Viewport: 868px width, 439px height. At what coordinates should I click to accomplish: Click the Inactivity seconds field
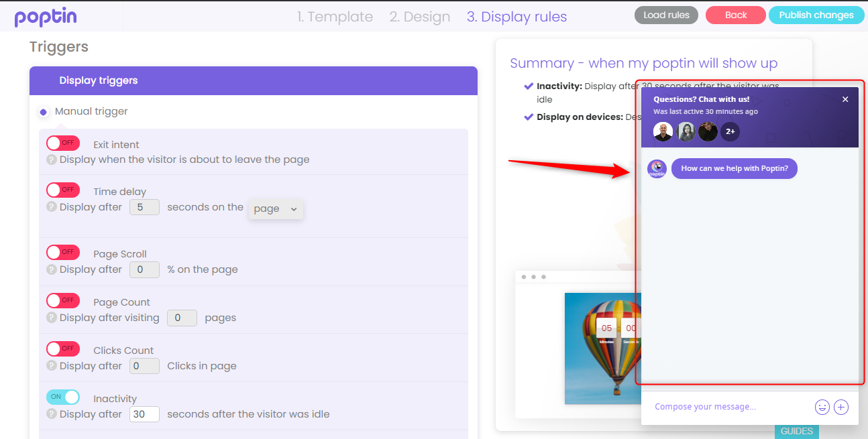pos(144,414)
